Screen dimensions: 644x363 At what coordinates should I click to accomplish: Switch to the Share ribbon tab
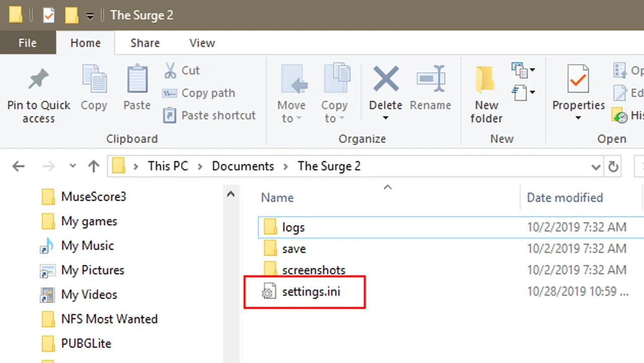[x=145, y=43]
